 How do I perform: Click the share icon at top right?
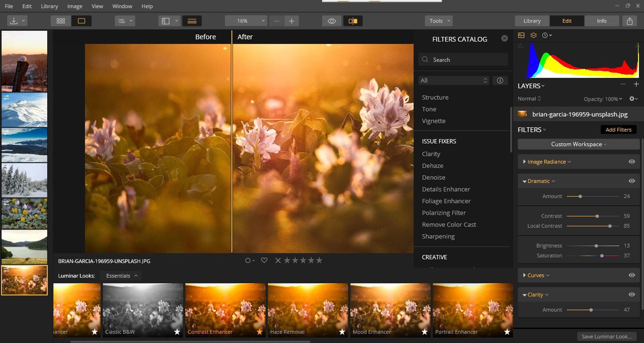(x=630, y=21)
